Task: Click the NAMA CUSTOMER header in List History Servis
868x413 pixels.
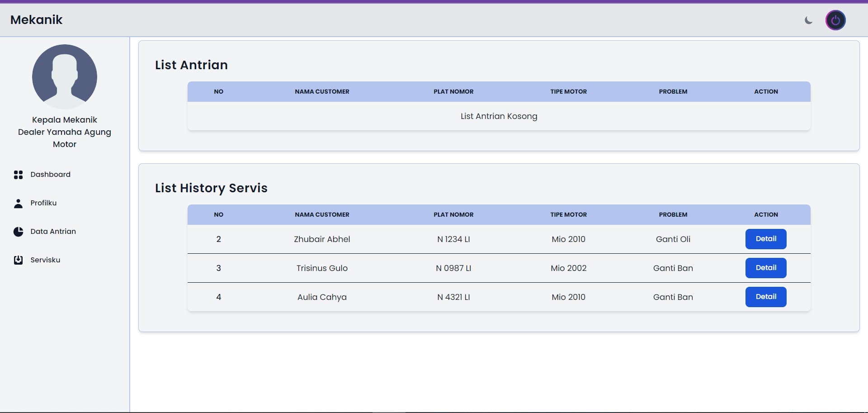Action: click(x=322, y=215)
